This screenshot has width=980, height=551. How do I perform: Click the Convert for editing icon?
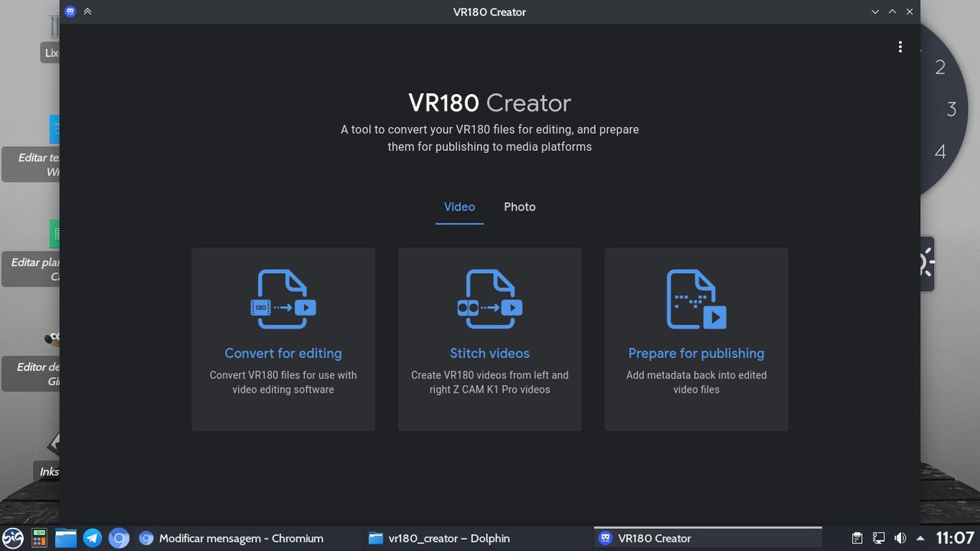tap(283, 299)
